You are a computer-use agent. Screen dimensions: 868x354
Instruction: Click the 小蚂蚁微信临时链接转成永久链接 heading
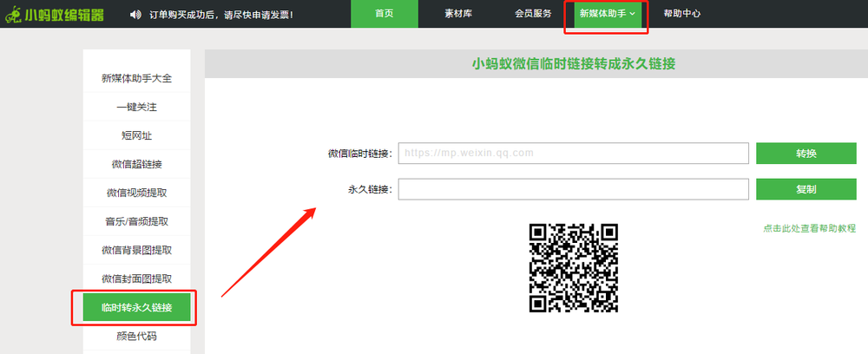[574, 63]
